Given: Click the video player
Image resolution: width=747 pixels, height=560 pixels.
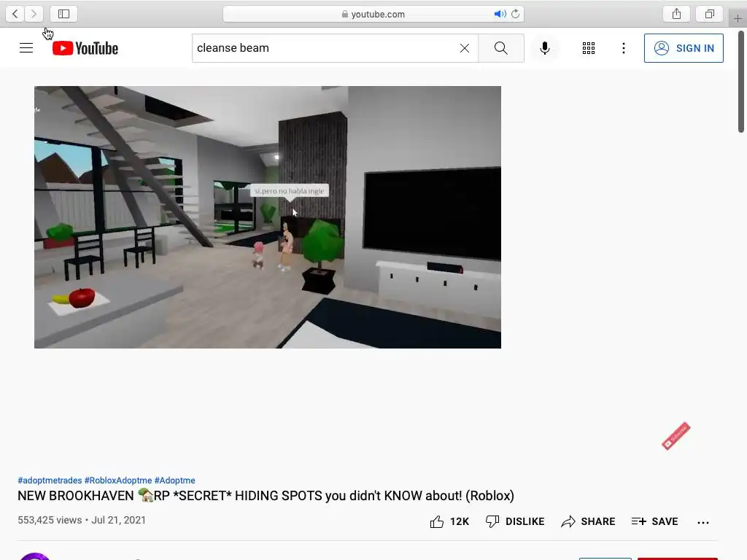Looking at the screenshot, I should (268, 217).
